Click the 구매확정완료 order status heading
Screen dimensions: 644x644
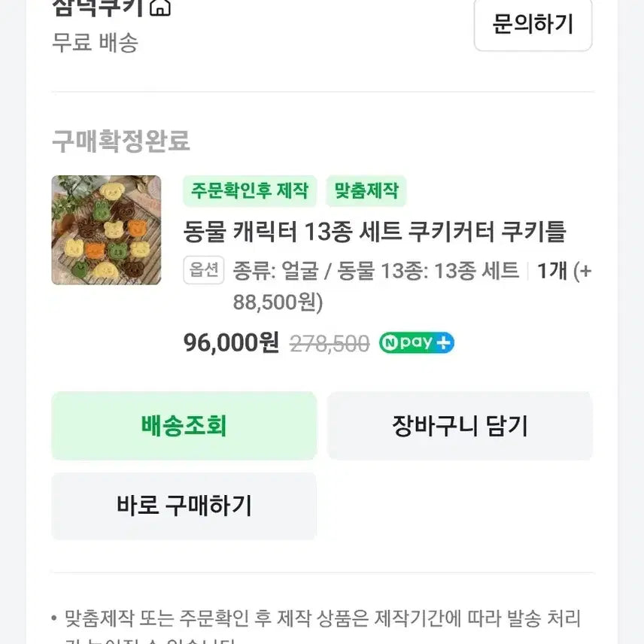(120, 141)
